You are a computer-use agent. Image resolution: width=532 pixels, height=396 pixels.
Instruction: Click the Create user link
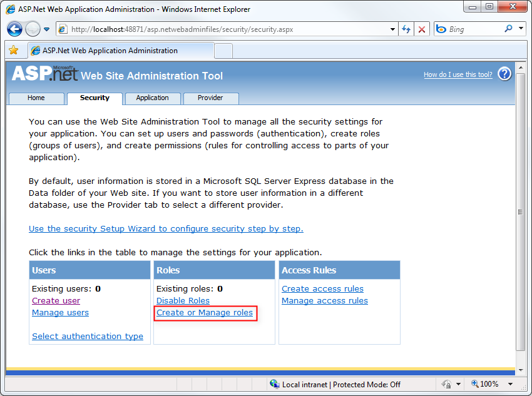pos(56,301)
